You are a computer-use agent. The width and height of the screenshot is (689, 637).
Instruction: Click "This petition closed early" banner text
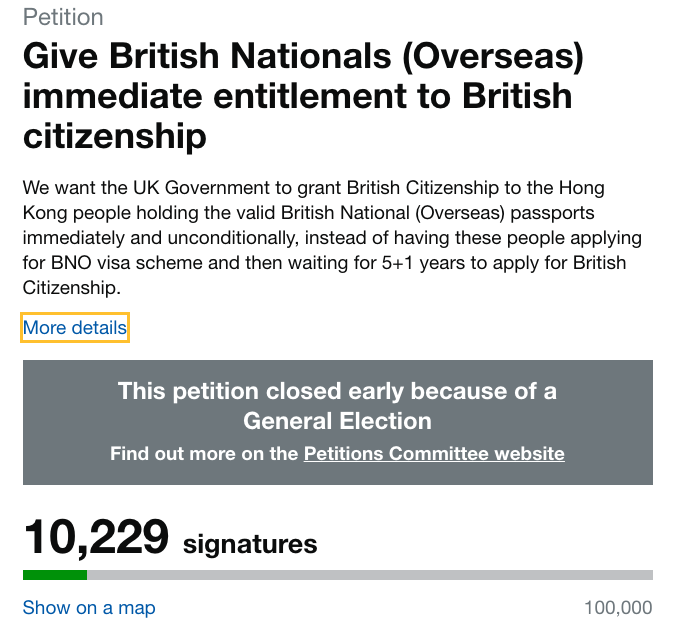point(337,390)
